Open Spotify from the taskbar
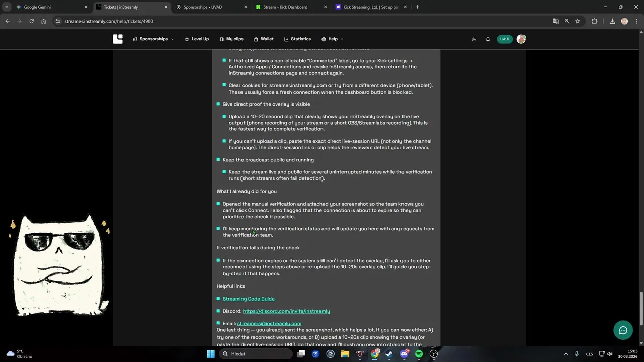The height and width of the screenshot is (362, 644). [x=419, y=354]
